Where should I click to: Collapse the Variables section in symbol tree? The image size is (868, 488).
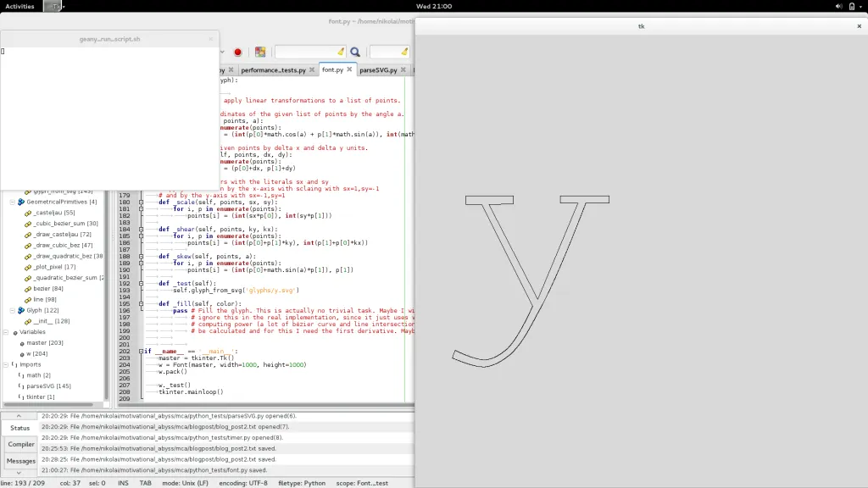coord(6,332)
